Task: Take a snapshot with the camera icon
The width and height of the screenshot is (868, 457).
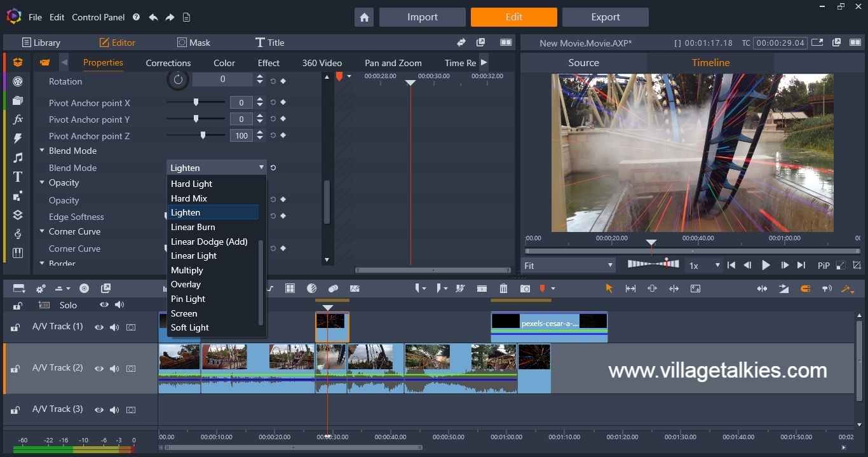Action: click(525, 289)
